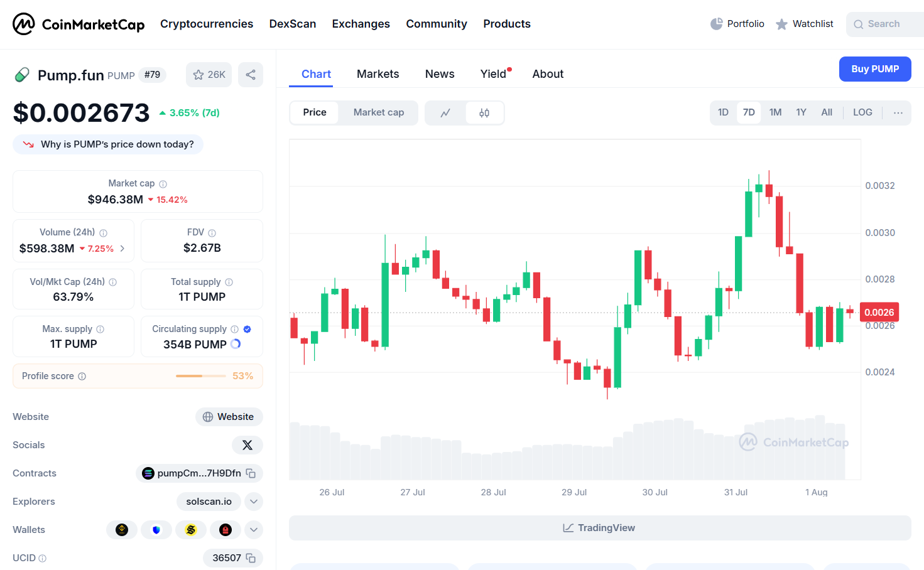The width and height of the screenshot is (924, 570).
Task: Copy the UCID 36507 value
Action: click(251, 558)
